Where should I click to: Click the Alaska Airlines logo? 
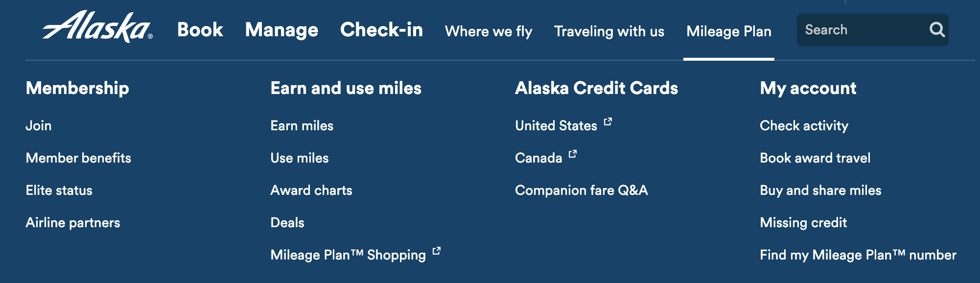[97, 26]
